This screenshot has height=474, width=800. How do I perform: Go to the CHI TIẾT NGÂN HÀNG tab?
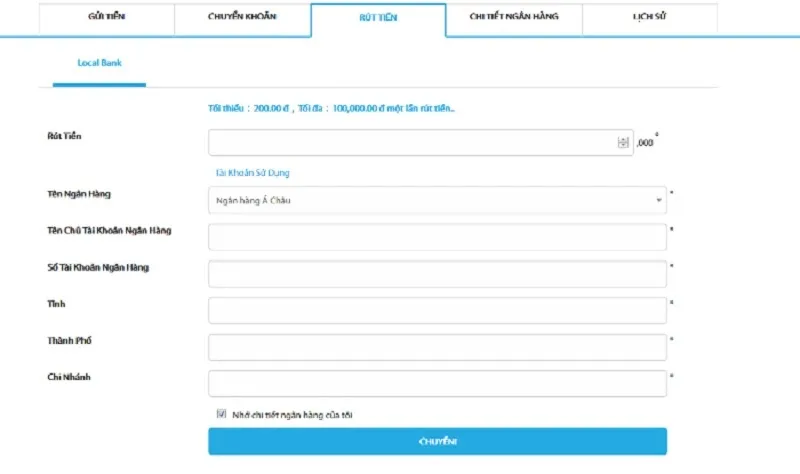(514, 17)
